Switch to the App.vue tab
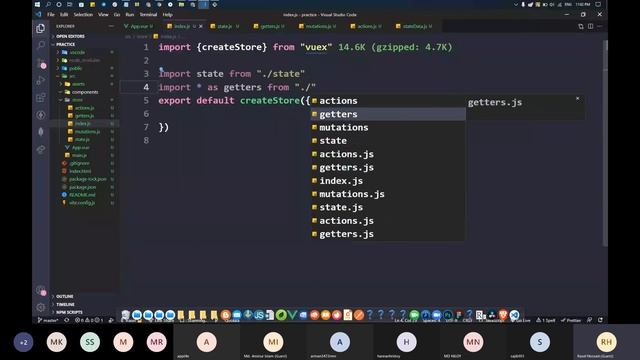The width and height of the screenshot is (640, 360). 138,26
